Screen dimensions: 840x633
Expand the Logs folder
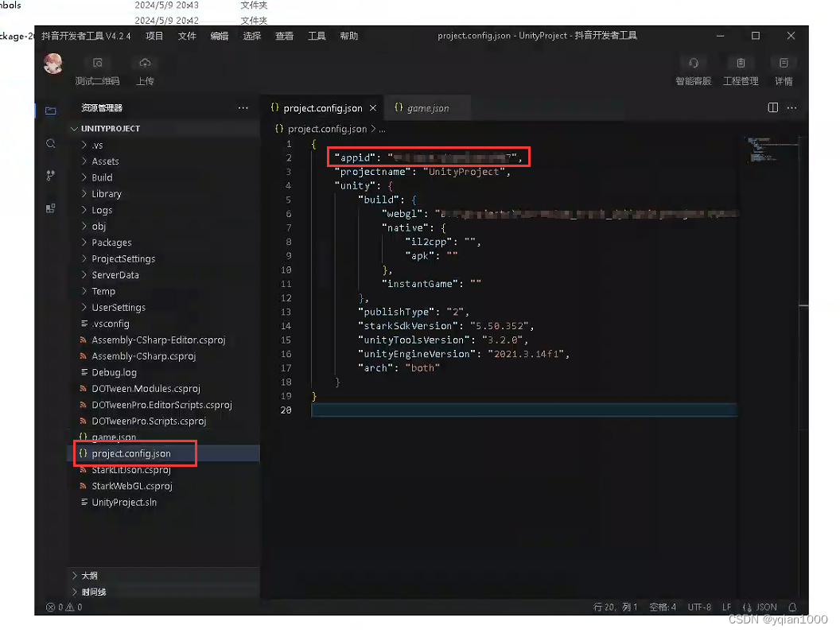(x=163, y=210)
